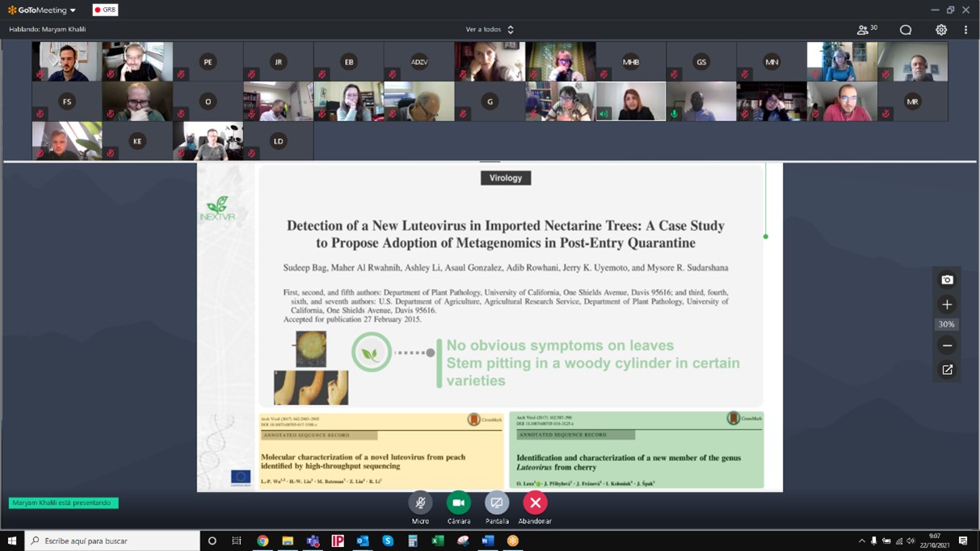
Task: Take a snapshot with the camera icon
Action: pos(947,280)
